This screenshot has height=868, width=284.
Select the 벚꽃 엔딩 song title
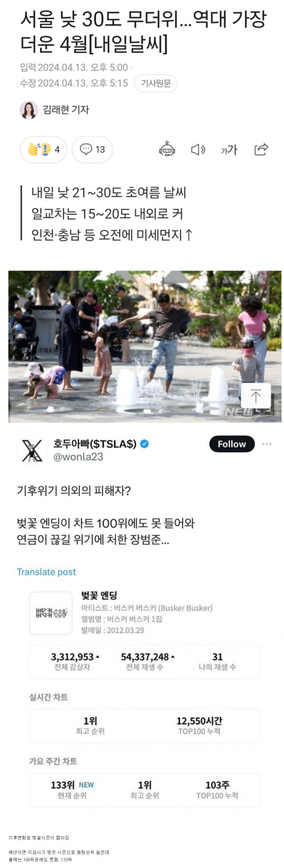[99, 595]
